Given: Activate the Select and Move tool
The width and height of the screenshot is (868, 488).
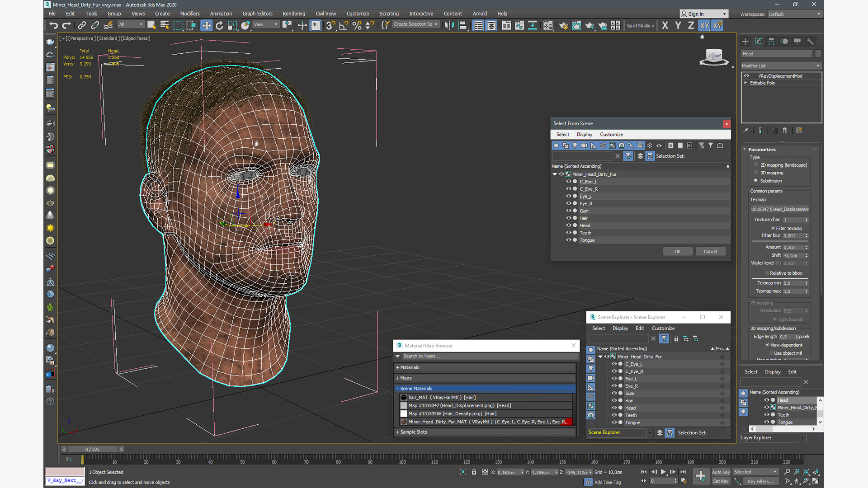Looking at the screenshot, I should pyautogui.click(x=206, y=25).
